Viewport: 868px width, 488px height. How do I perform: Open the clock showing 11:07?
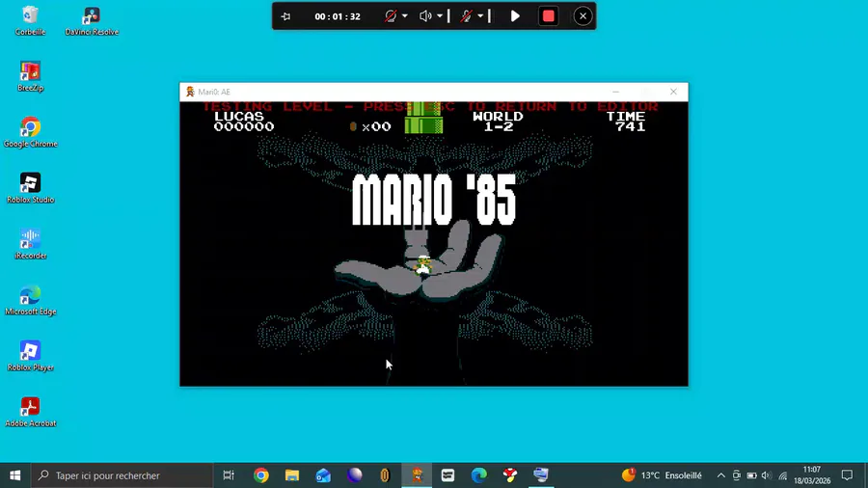[x=812, y=475]
